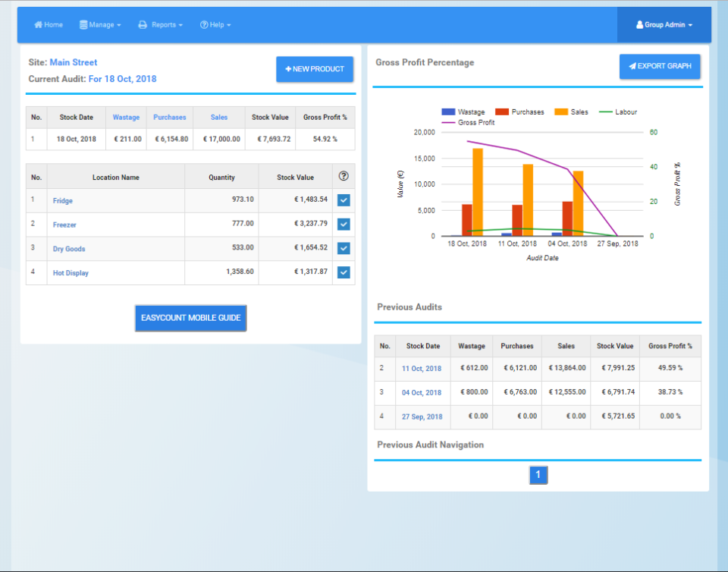Viewport: 728px width, 572px height.
Task: Click the plus icon on New Product
Action: coord(290,69)
